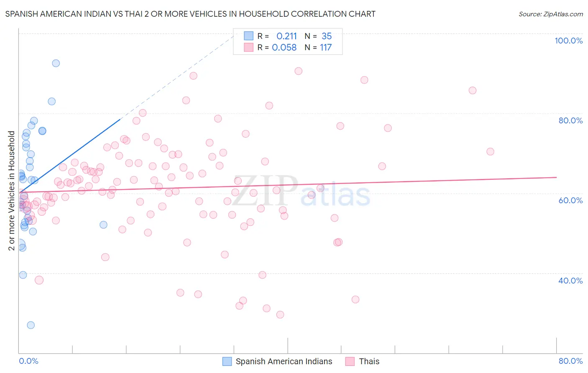Click the 0.0% x-axis label
Viewport: 588px width, 373px height.
point(28,361)
